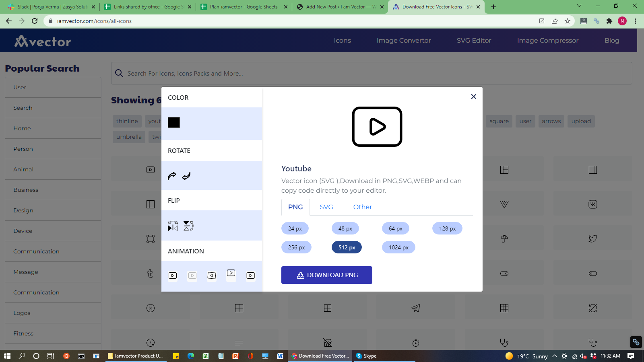
Task: Bookmark this page with the star icon
Action: point(568,21)
